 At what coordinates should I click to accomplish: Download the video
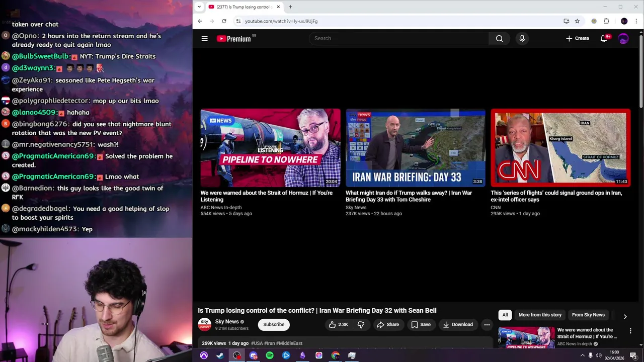click(457, 325)
